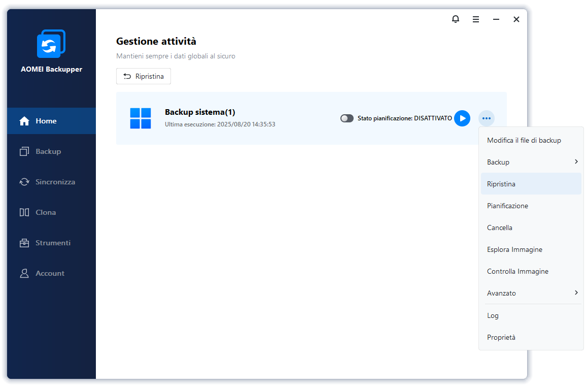Click the Windows logo of Backup sistema(1)
This screenshot has height=388, width=588.
coord(141,118)
